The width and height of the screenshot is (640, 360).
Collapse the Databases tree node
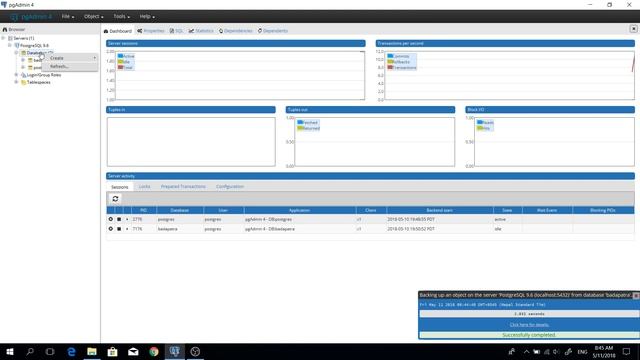point(16,53)
